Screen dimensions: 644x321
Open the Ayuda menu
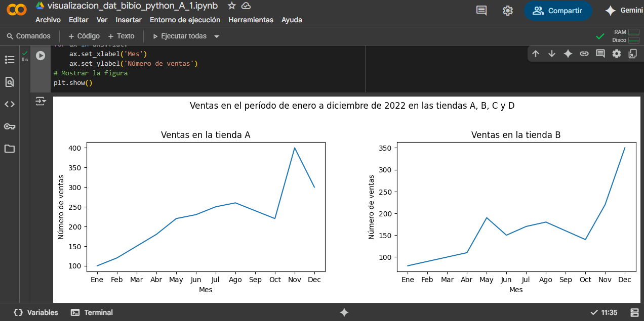[292, 20]
